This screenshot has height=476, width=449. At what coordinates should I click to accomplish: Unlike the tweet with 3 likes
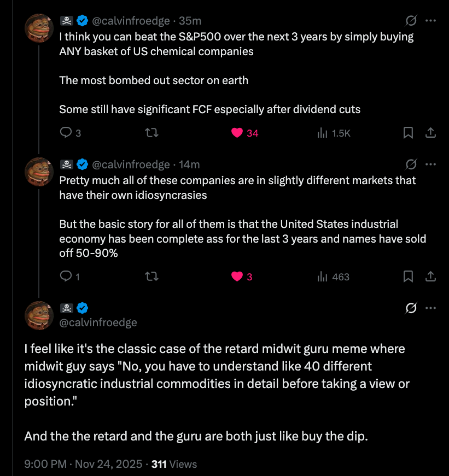[x=237, y=277]
